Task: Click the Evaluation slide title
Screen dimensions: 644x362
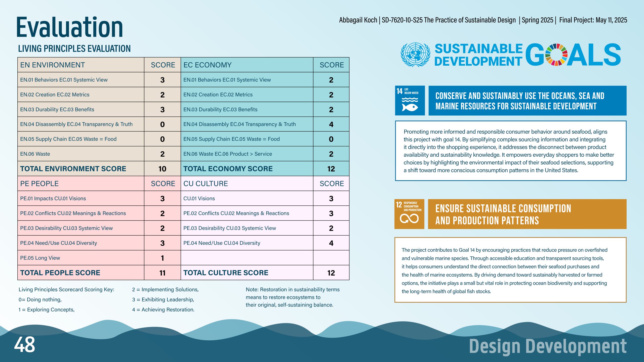Action: pos(70,27)
